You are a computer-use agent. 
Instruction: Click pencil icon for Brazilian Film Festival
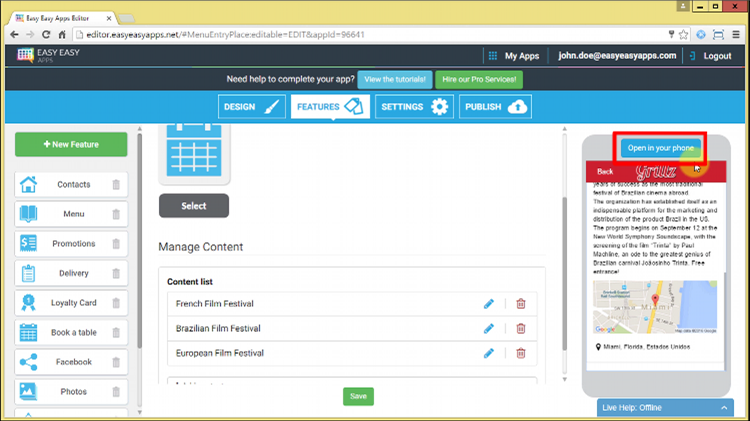point(489,328)
